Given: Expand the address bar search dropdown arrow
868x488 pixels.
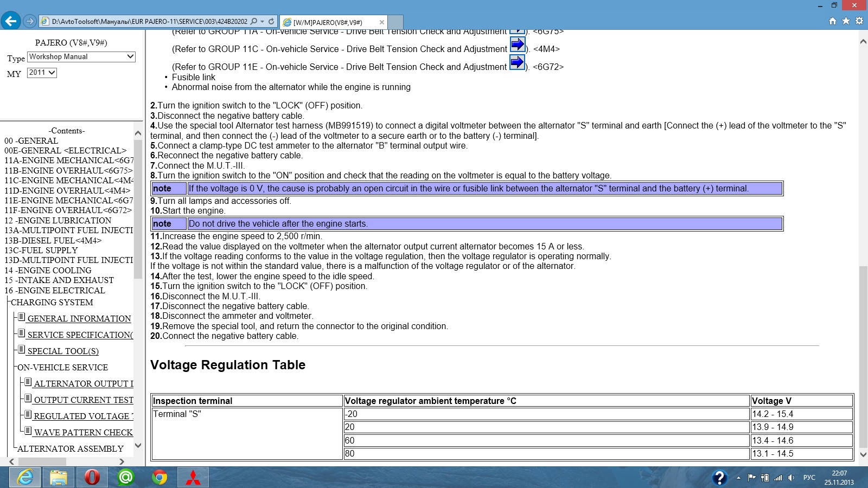Looking at the screenshot, I should 263,22.
